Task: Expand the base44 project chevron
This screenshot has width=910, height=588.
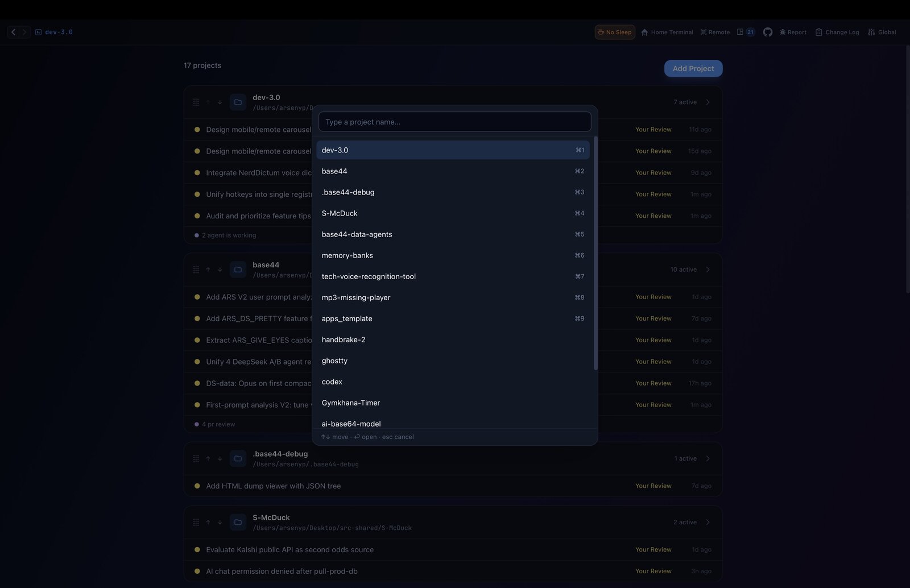Action: coord(708,270)
